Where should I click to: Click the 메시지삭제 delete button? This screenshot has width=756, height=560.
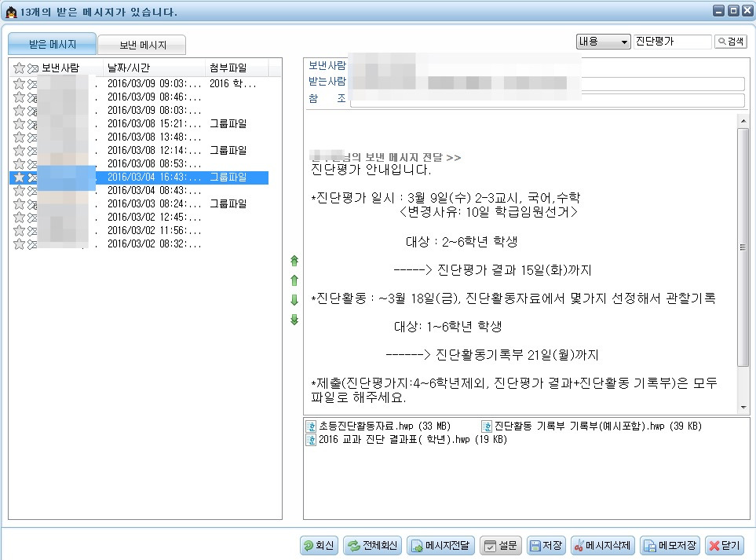click(x=603, y=546)
